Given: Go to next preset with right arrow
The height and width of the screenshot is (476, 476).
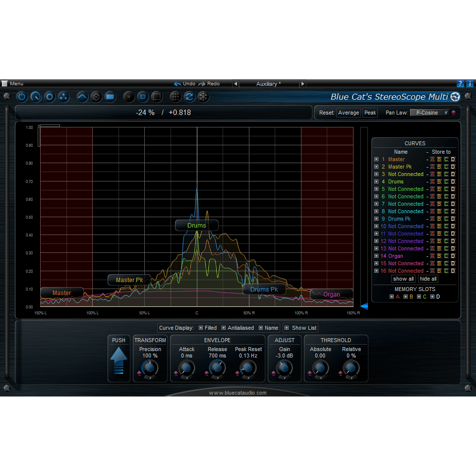Looking at the screenshot, I should [x=302, y=84].
